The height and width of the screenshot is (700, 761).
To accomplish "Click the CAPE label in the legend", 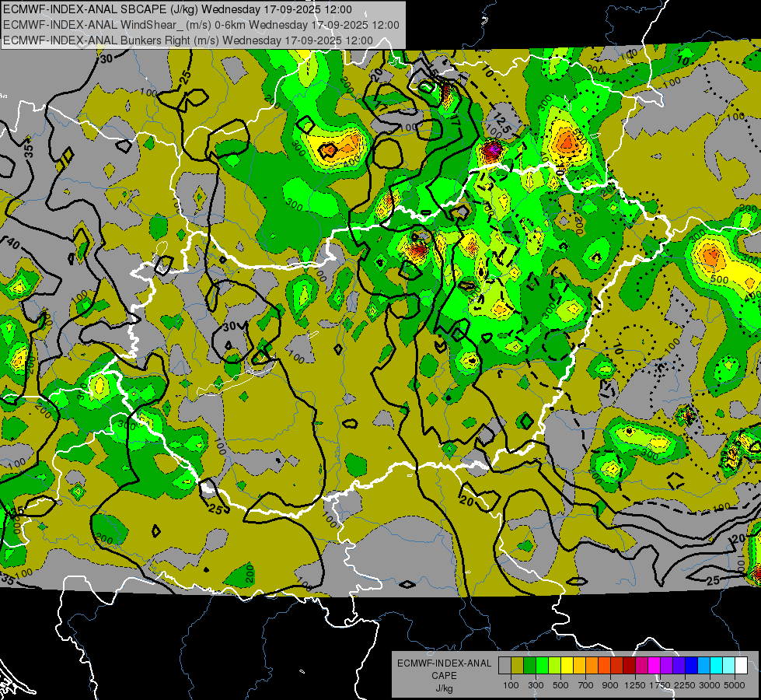I will pyautogui.click(x=444, y=676).
